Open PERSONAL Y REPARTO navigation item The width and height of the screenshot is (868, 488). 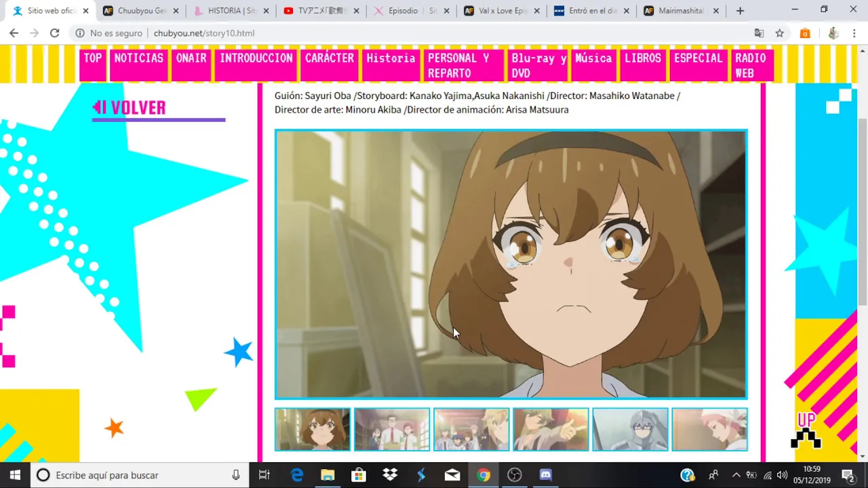click(464, 66)
